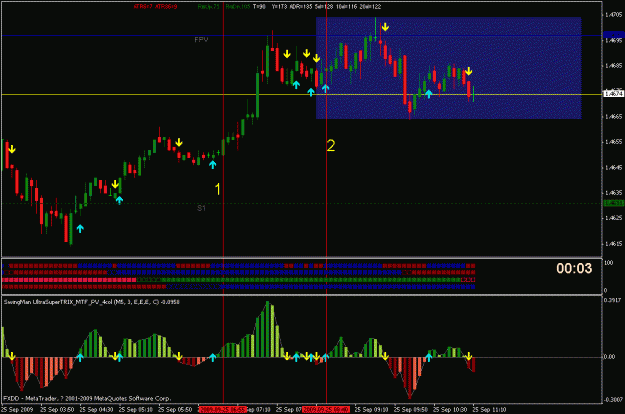Select the blue FPV price tag on the axis
This screenshot has height=414, width=625.
click(x=613, y=35)
